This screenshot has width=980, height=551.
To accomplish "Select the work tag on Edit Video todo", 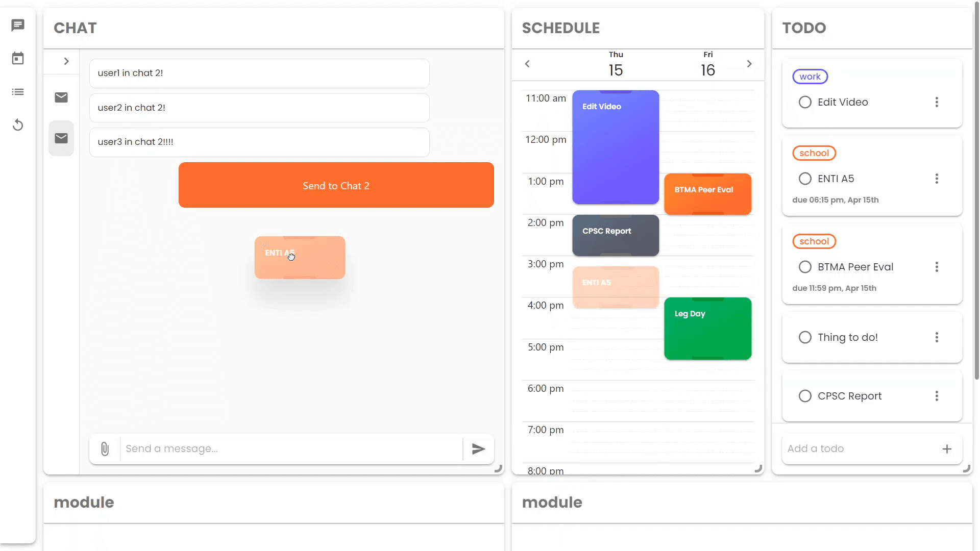I will point(811,76).
